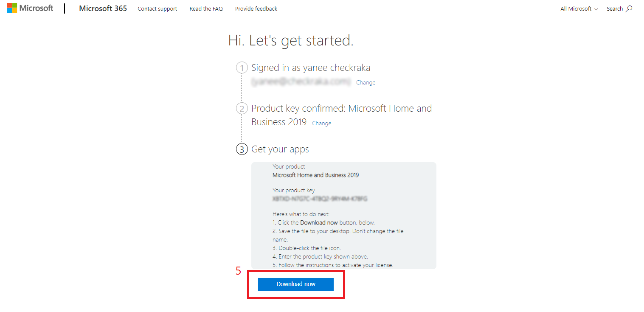Click the Microsoft four-square logo
Screen dimensions: 644x312
[x=12, y=8]
